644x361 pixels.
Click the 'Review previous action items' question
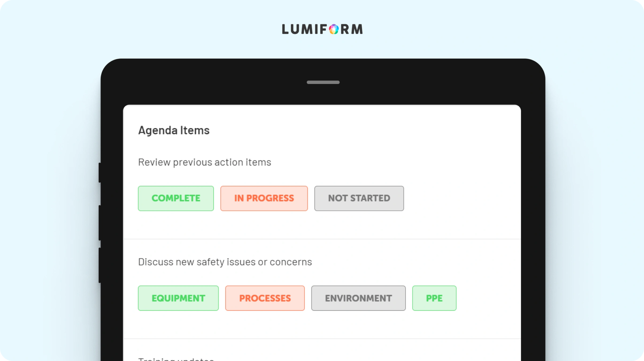click(x=204, y=162)
